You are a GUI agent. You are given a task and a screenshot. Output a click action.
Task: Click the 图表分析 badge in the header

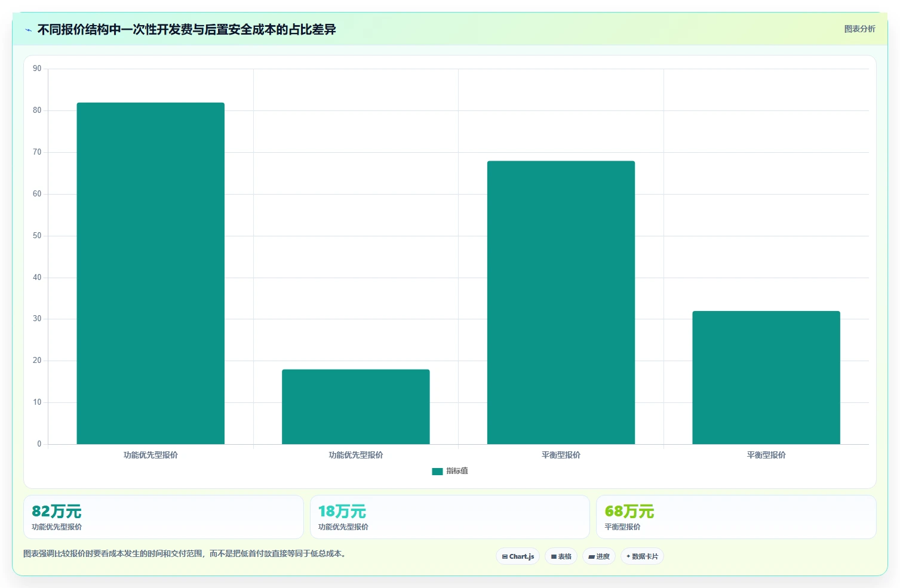(859, 29)
